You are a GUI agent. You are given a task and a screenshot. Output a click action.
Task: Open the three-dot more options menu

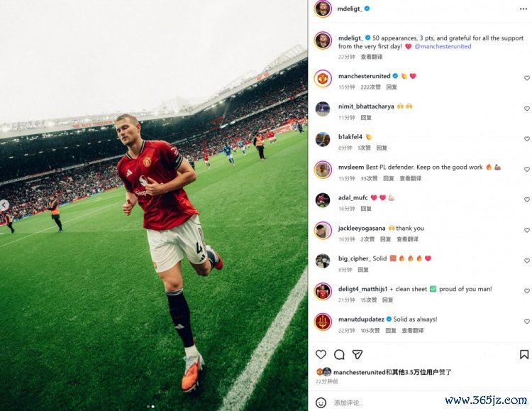coord(523,9)
